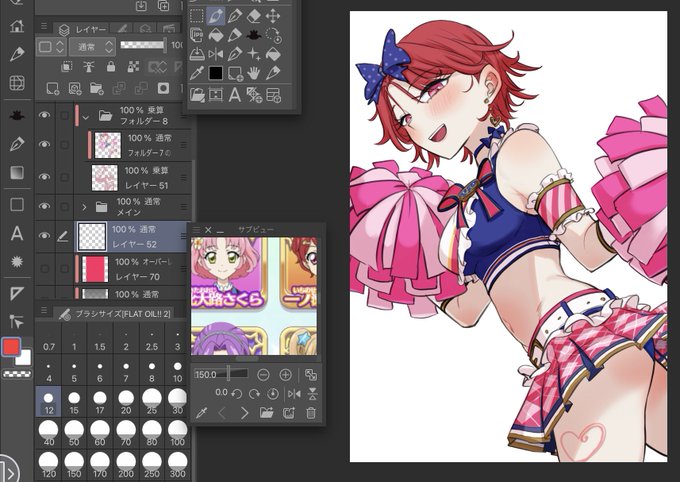Viewport: 680px width, 482px height.
Task: Open the sub view panel hamburger menu
Action: pos(196,230)
